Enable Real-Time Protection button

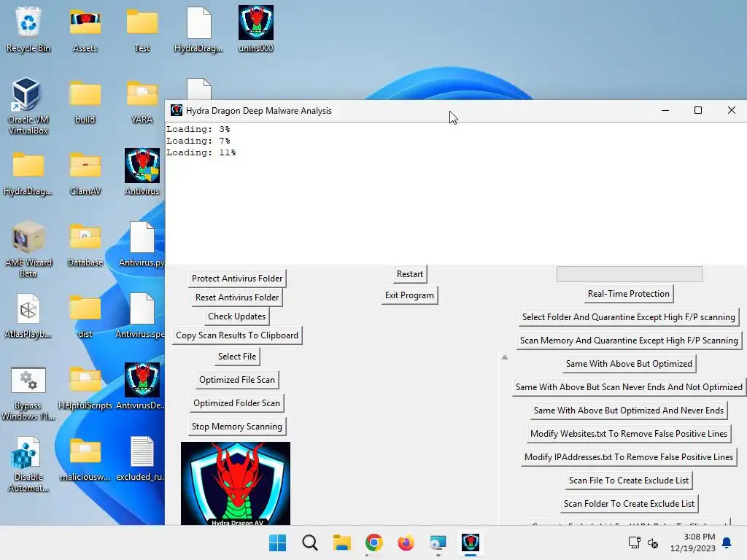coord(629,294)
